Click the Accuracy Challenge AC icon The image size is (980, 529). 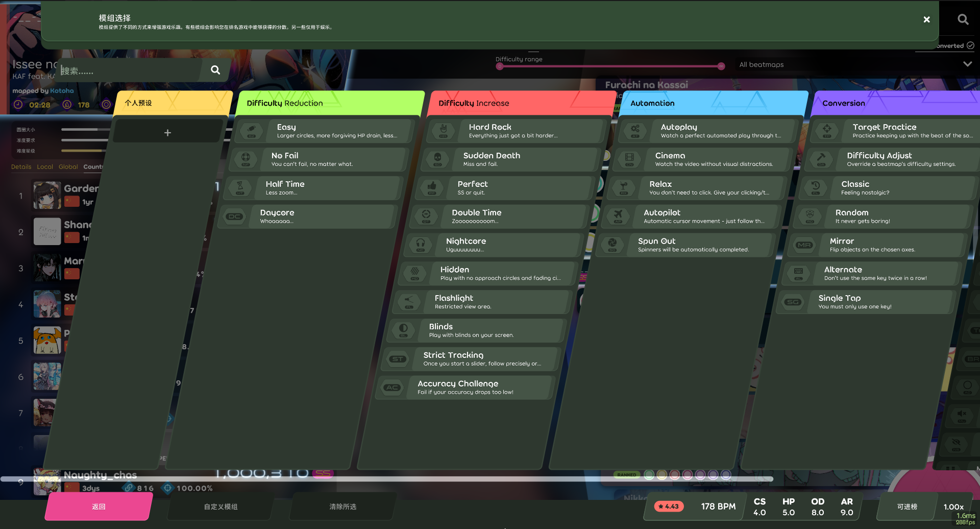(392, 388)
